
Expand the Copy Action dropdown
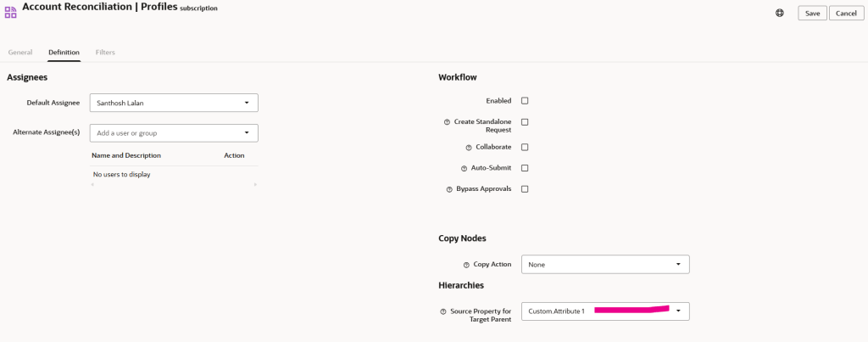(x=678, y=265)
